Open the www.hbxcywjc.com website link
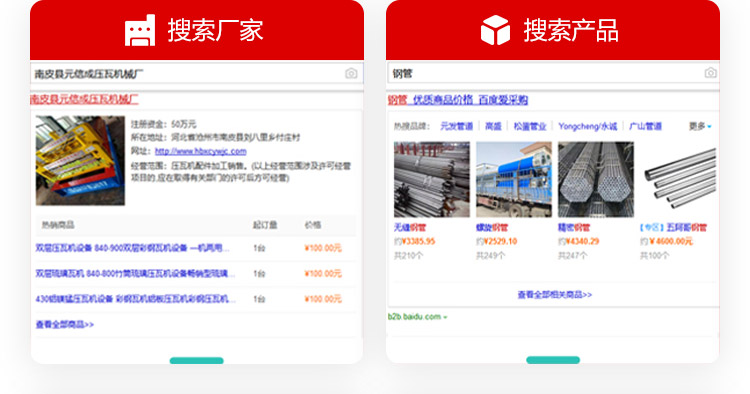 point(200,151)
